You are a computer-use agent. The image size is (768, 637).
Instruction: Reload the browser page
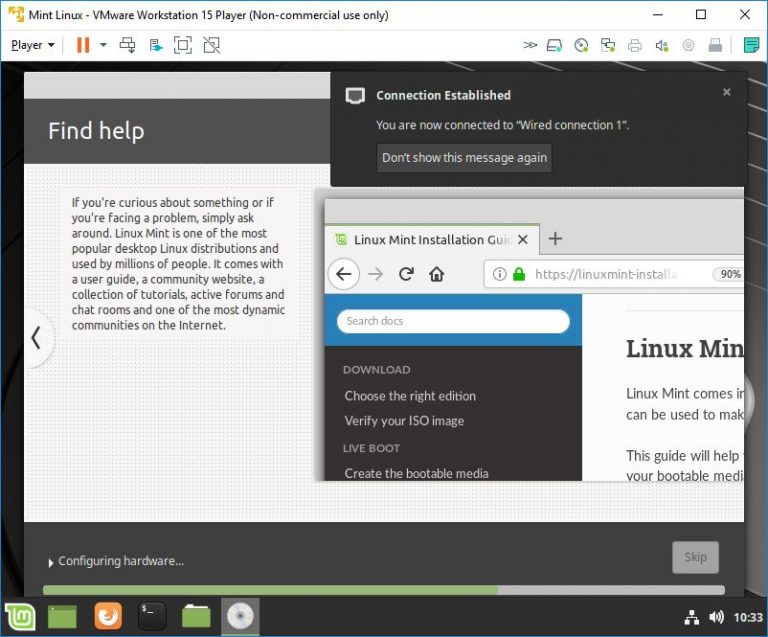point(406,274)
